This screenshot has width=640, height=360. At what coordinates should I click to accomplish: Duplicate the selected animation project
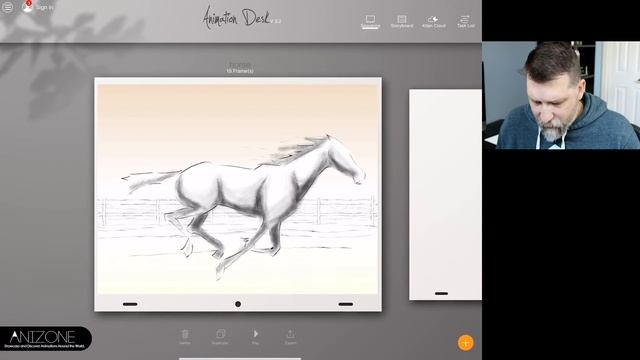tap(220, 337)
